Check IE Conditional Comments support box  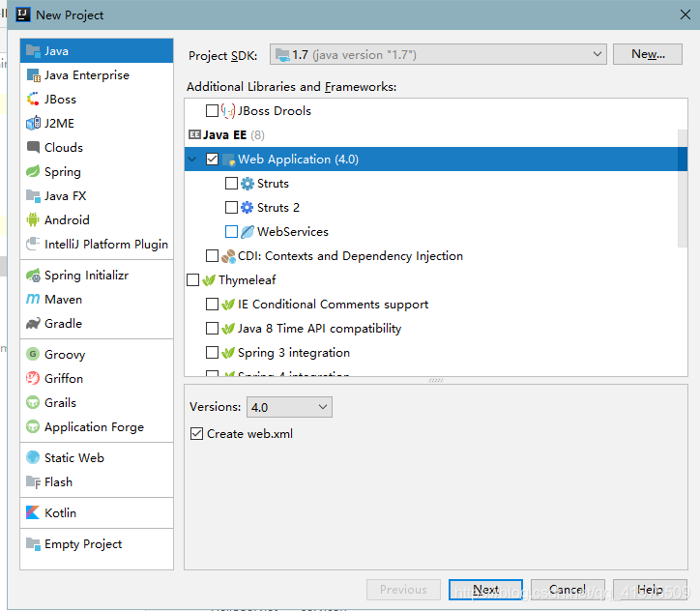212,304
